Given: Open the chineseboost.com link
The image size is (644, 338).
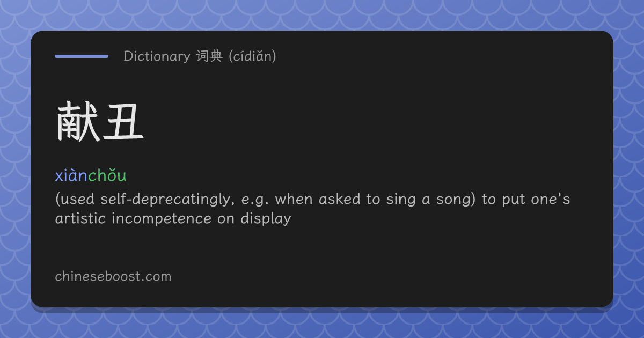Looking at the screenshot, I should pos(113,276).
